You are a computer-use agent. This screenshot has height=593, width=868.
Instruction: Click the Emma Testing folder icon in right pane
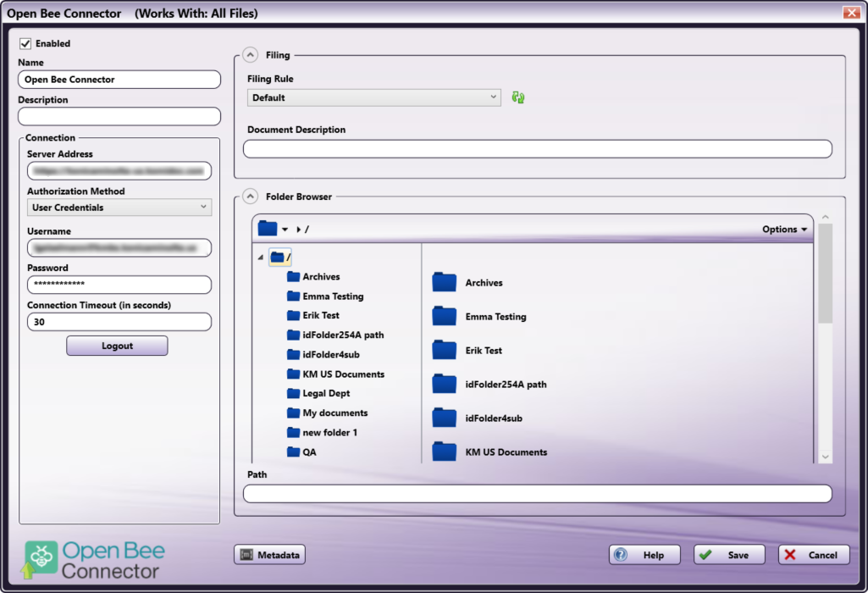(445, 317)
